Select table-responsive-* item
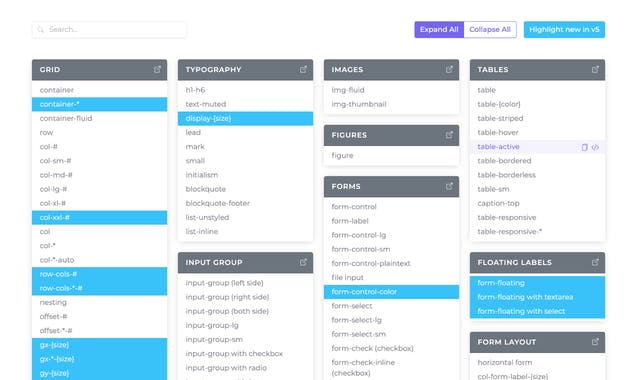The image size is (635, 380). [x=537, y=232]
